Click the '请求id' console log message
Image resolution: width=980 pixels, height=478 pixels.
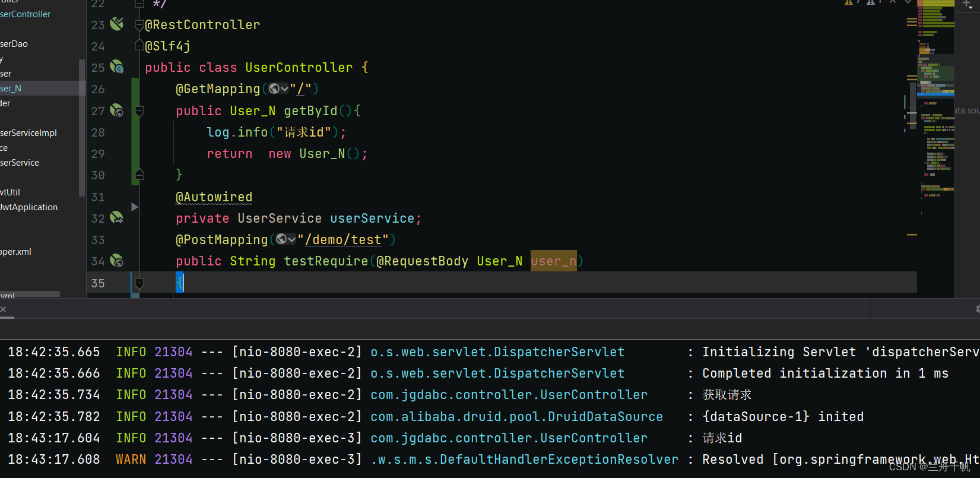click(722, 438)
